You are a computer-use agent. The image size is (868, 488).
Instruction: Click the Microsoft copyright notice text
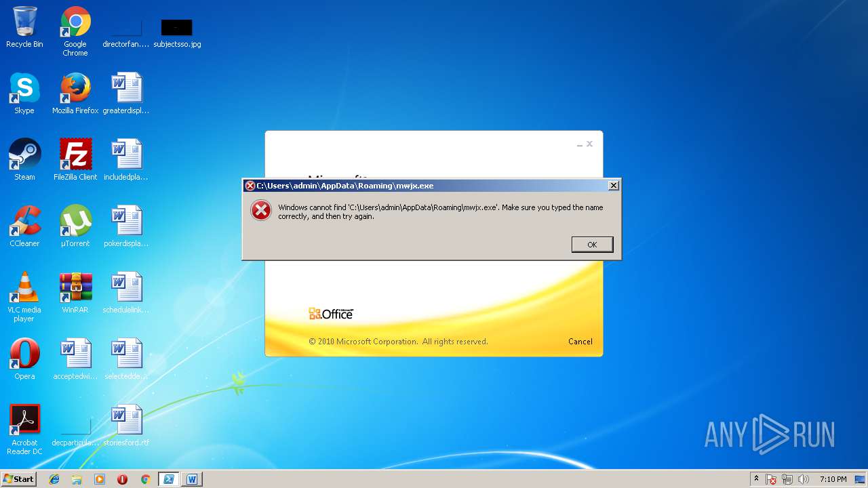click(398, 342)
